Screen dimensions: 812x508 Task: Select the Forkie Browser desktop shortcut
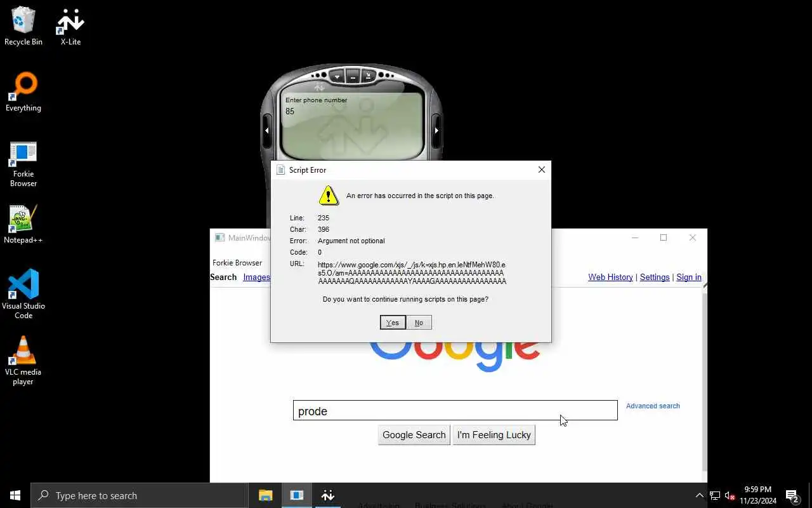(x=23, y=163)
